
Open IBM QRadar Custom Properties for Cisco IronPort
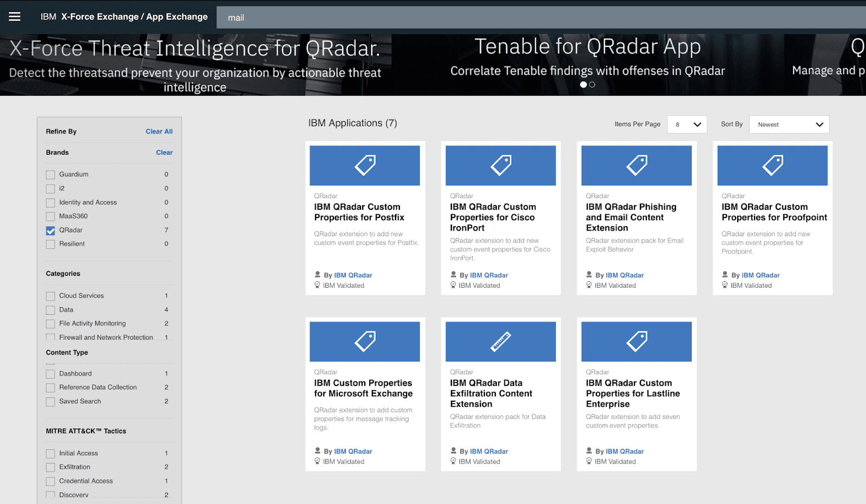coord(493,217)
